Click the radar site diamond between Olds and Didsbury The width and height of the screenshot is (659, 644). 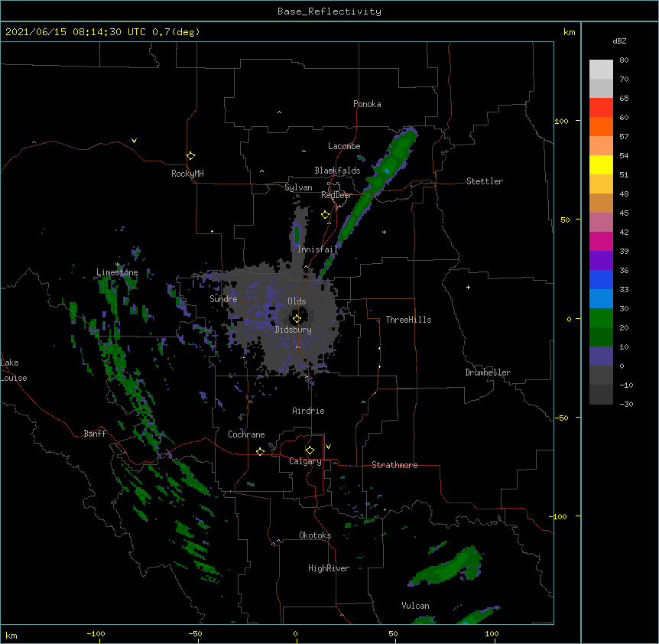pos(297,319)
